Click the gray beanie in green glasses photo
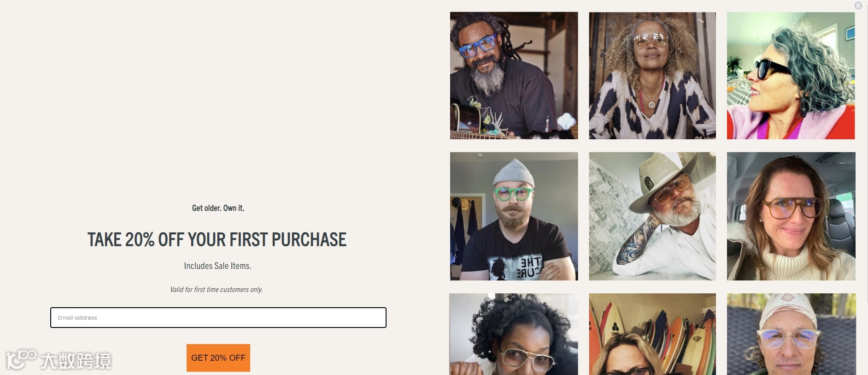The height and width of the screenshot is (375, 868). pyautogui.click(x=514, y=173)
